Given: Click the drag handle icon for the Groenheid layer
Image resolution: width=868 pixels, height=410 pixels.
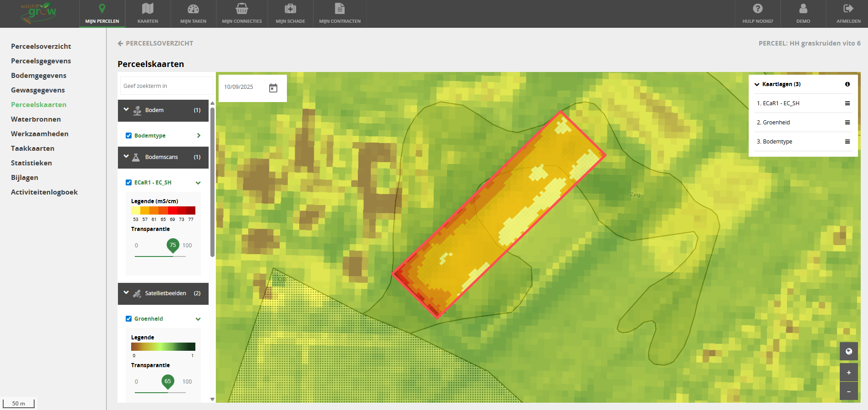Looking at the screenshot, I should (847, 123).
